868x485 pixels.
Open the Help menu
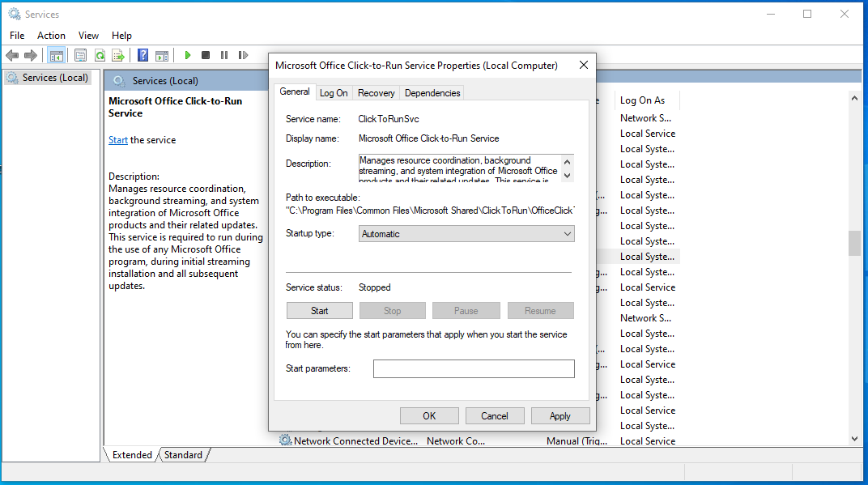(x=121, y=36)
